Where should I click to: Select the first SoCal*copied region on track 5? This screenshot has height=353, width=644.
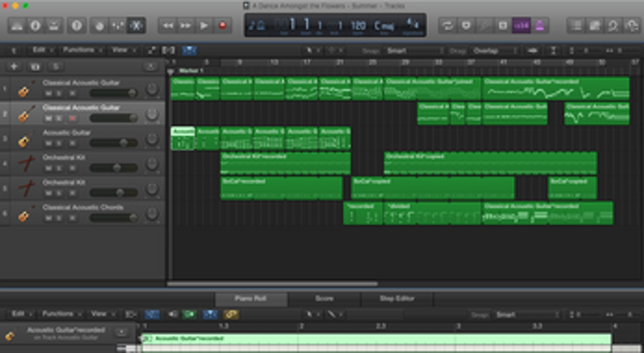click(x=433, y=188)
